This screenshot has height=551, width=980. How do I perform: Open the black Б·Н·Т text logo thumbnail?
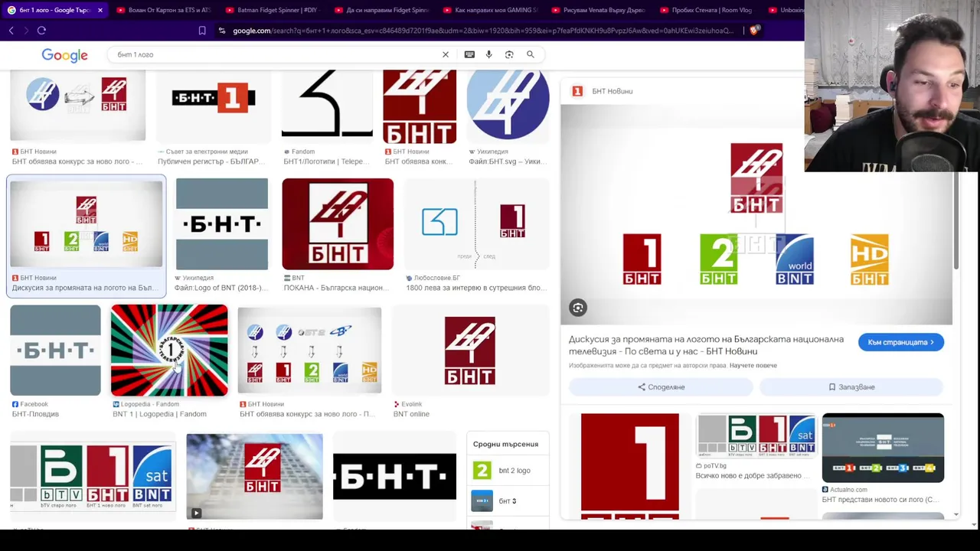[x=394, y=476]
